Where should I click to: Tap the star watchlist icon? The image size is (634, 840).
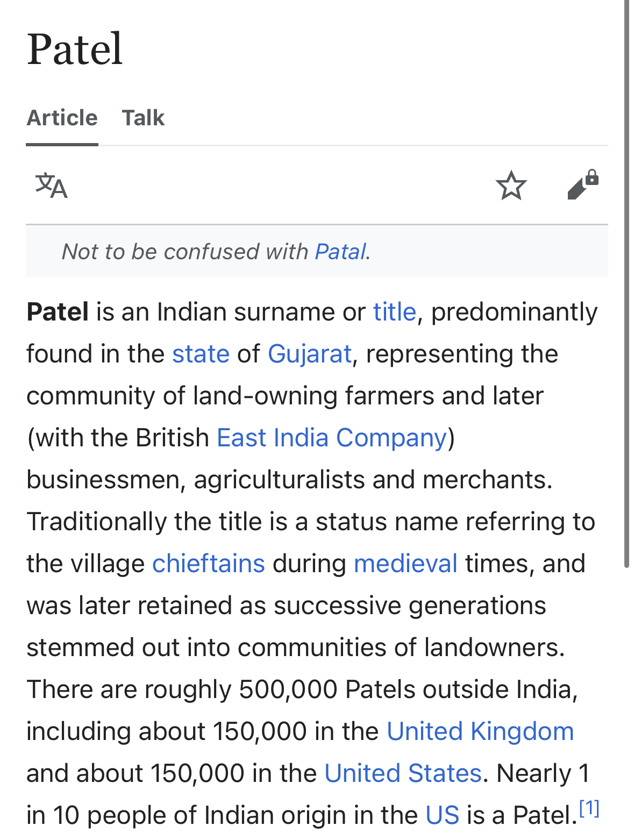[511, 186]
